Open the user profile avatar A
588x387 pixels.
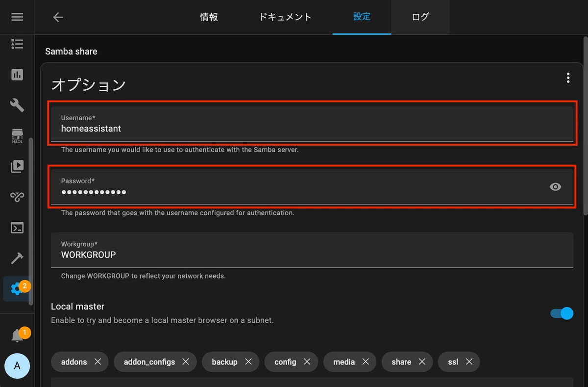point(17,366)
